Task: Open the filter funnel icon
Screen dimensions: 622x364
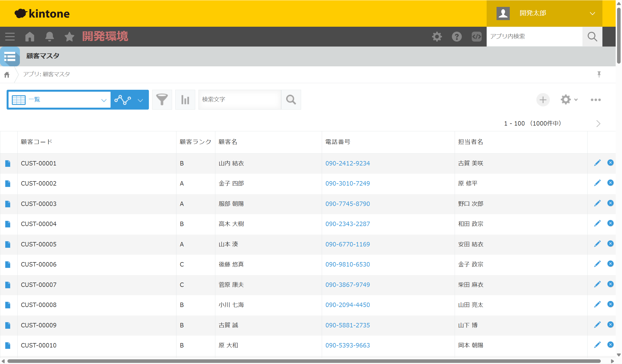Action: pos(162,100)
